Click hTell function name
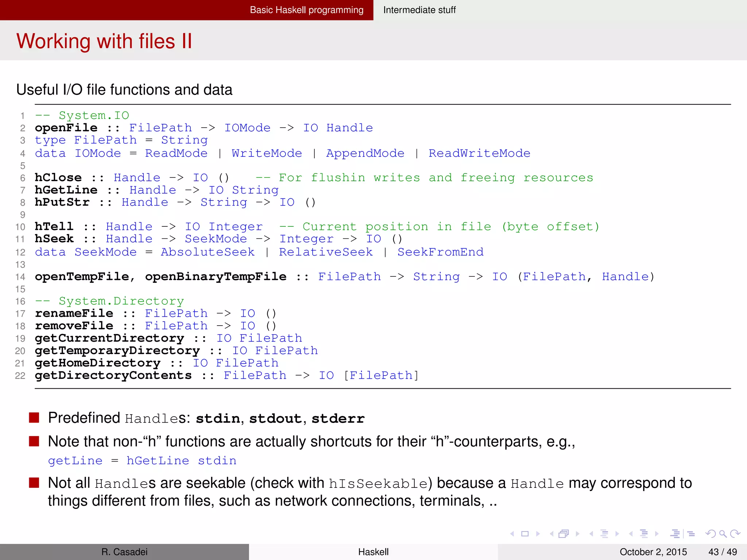The image size is (747, 560). (54, 227)
